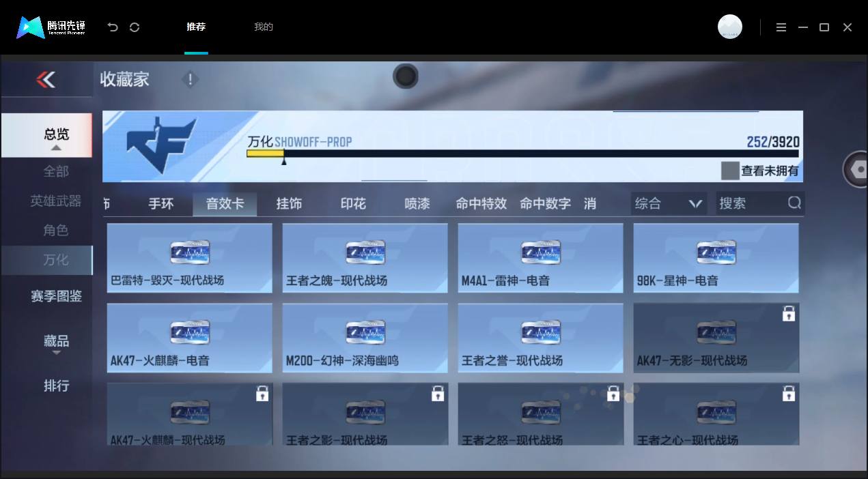Viewport: 868px width, 479px height.
Task: Click the 252/3920 progress count
Action: point(773,142)
